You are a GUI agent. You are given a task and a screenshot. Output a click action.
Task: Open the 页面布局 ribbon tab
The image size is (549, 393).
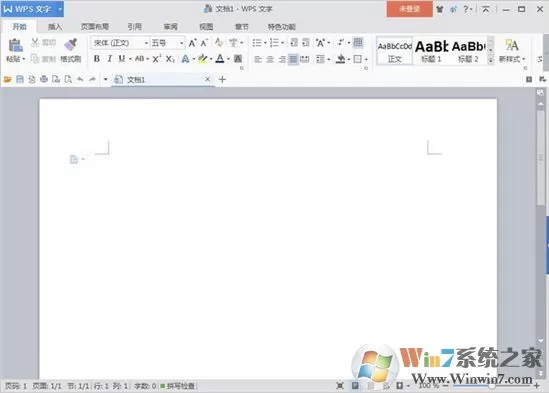(x=95, y=27)
